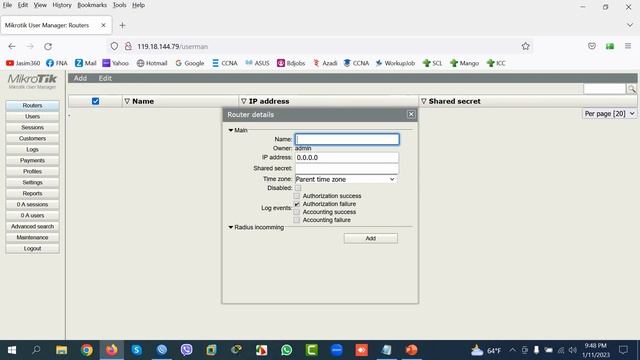This screenshot has width=640, height=360.
Task: Uncheck Authorization failure logging
Action: pos(297,204)
